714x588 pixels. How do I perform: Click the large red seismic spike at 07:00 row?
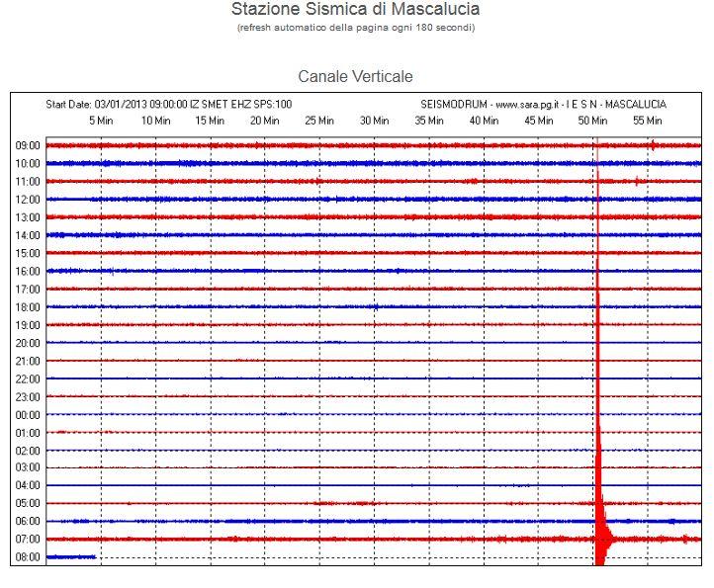point(599,539)
